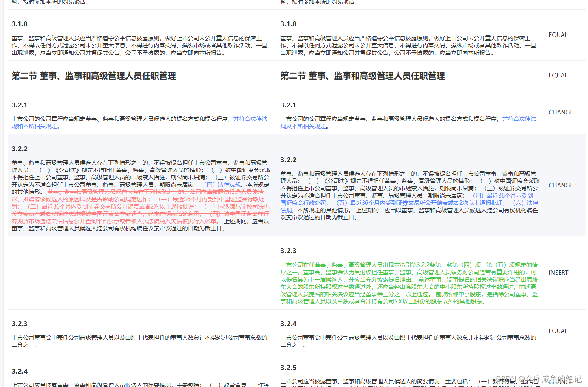
Task: Click green inserted paragraph under right 3.2.3
Action: point(409,283)
